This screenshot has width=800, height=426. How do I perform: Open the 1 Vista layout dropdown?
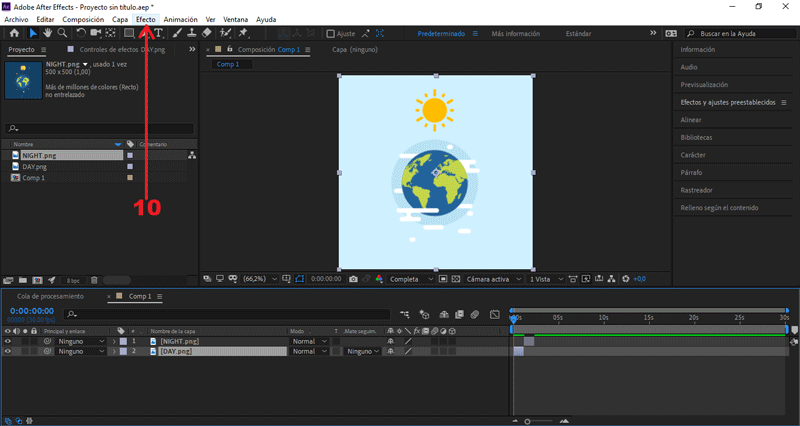[x=546, y=279]
